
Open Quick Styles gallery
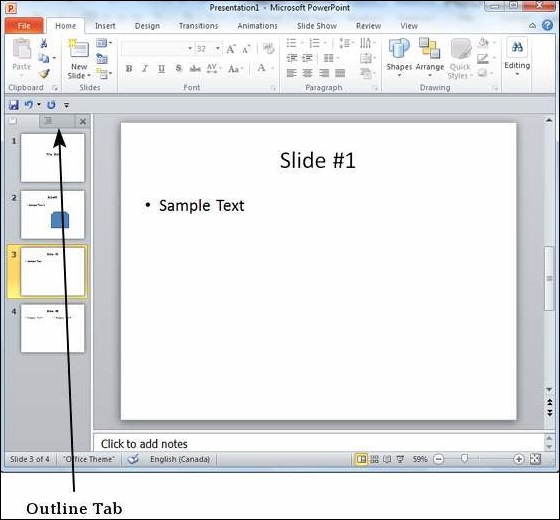click(x=460, y=59)
